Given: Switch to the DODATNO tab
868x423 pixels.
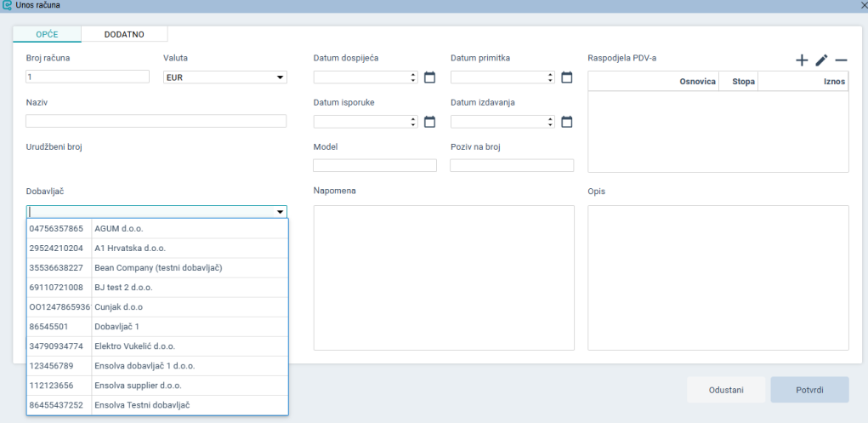Looking at the screenshot, I should coord(124,34).
